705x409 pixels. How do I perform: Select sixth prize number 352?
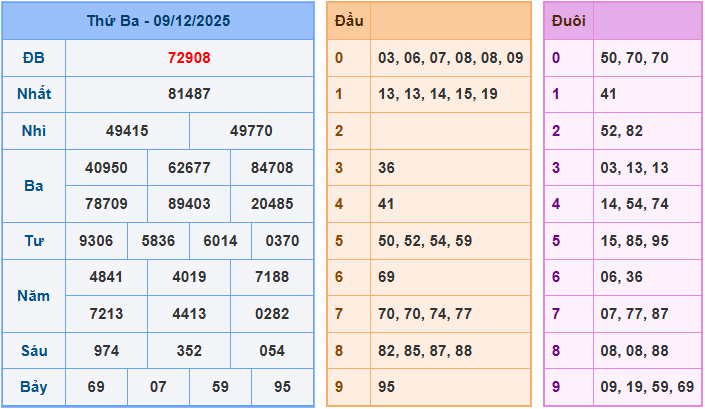pos(189,351)
